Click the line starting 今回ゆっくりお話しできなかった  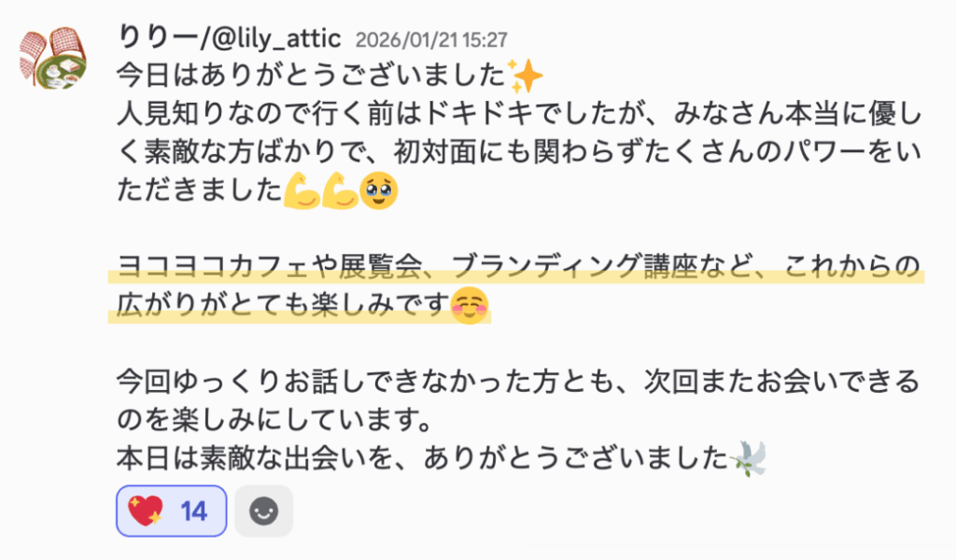[518, 382]
